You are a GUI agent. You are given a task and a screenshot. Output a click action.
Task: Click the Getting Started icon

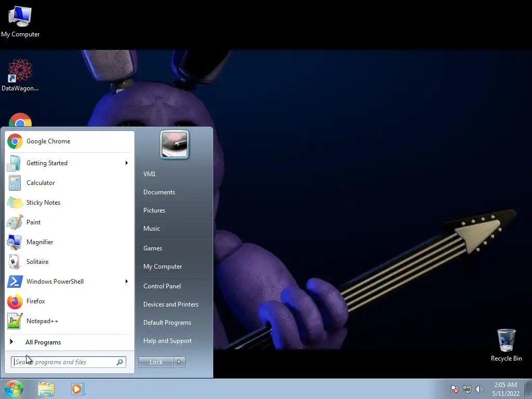(x=14, y=163)
